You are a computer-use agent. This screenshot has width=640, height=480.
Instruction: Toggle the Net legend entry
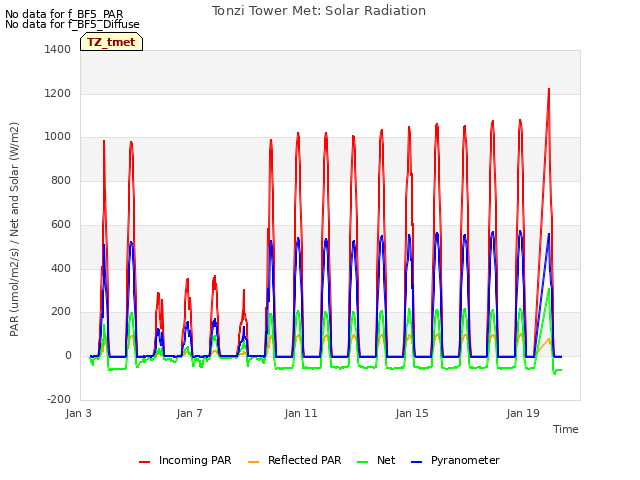point(376,460)
